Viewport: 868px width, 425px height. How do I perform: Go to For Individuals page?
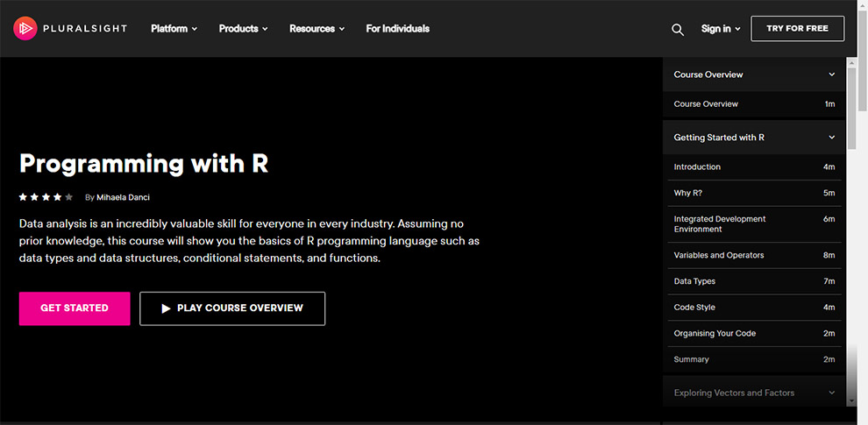point(397,29)
